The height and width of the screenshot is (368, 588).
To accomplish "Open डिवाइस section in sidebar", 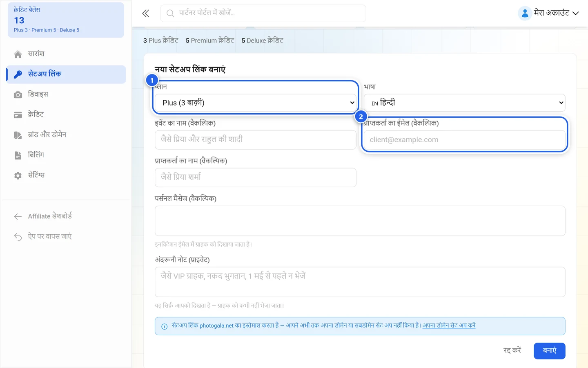I will 66,94.
